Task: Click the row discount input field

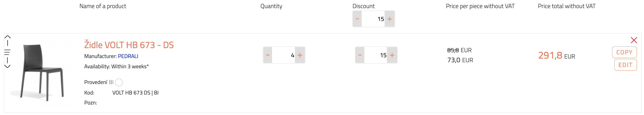Action: point(376,55)
